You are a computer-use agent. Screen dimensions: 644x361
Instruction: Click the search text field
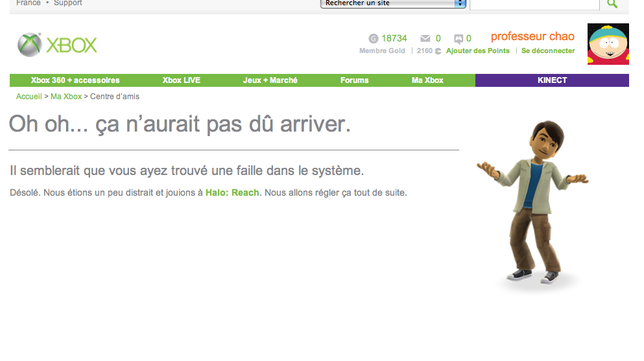point(534,5)
